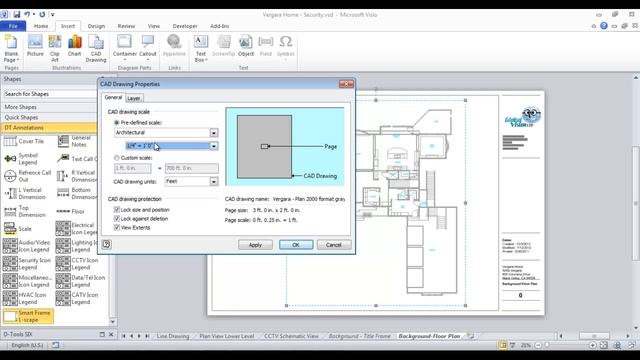This screenshot has width=640, height=360.
Task: Open the Review ribbon tab
Action: (x=126, y=26)
